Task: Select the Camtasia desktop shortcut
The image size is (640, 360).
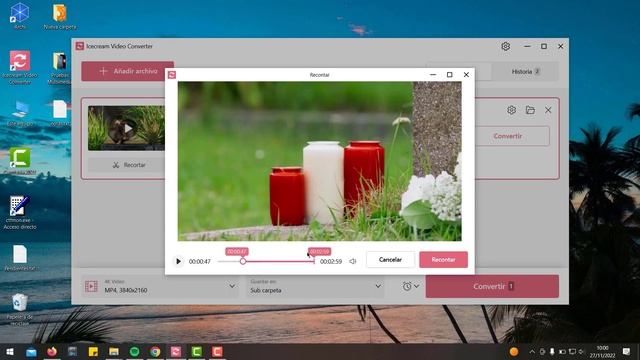Action: pos(20,161)
